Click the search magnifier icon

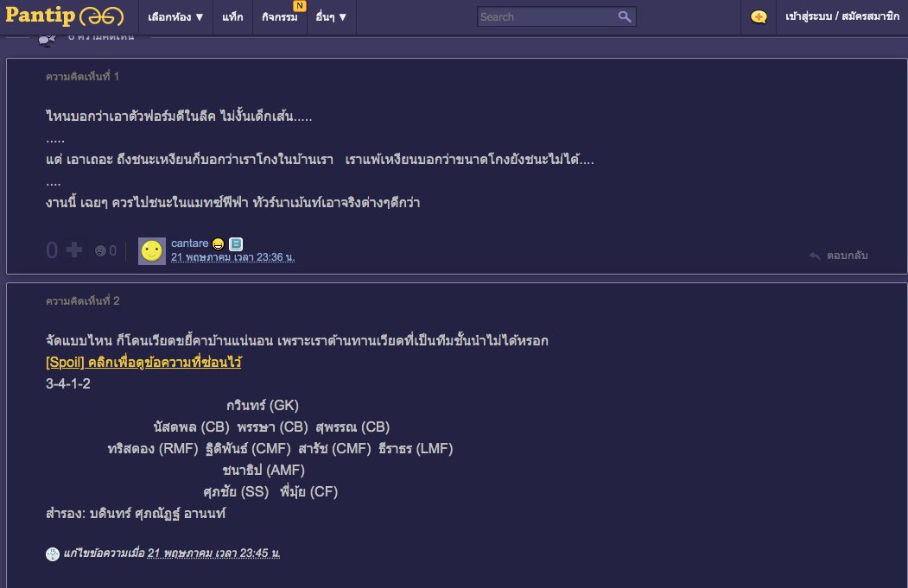tap(625, 16)
